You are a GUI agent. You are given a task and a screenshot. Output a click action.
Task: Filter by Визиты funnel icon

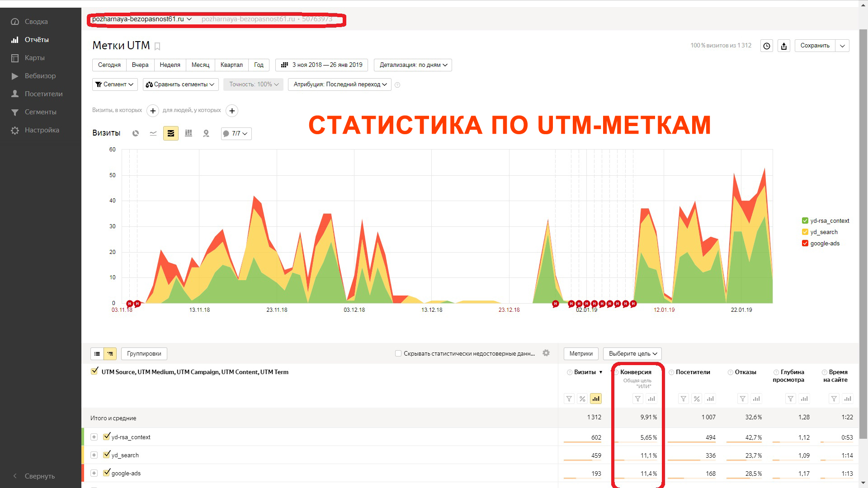click(569, 399)
